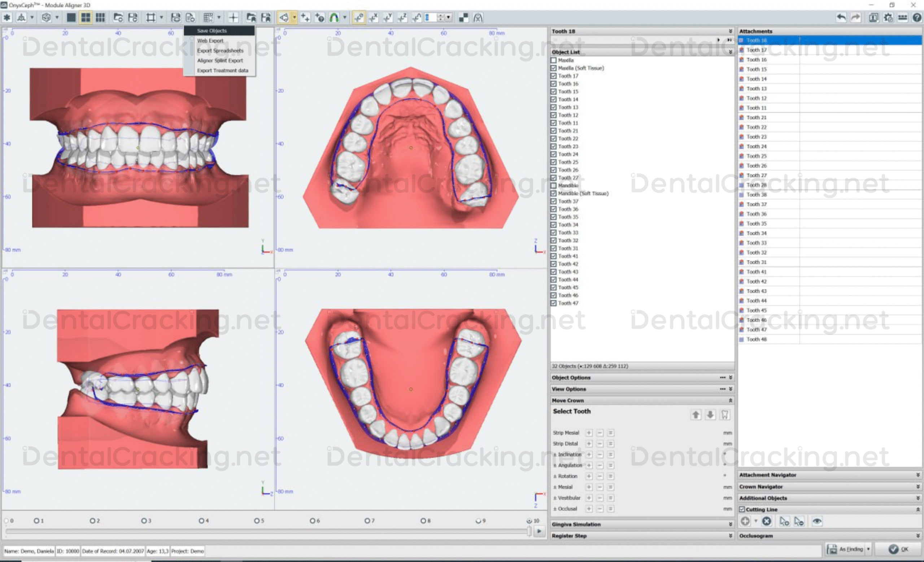Choose Aligner Splint Export menu item
The height and width of the screenshot is (562, 924).
point(220,60)
